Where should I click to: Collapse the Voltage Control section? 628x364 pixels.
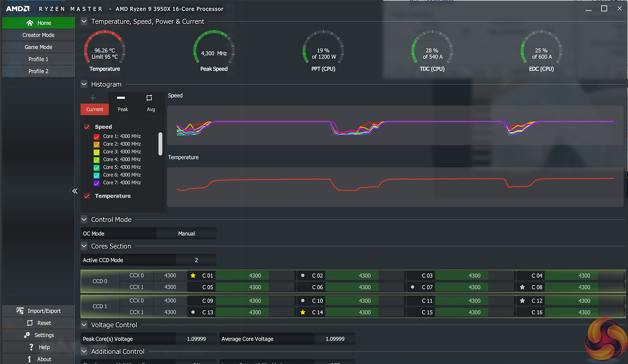tap(84, 325)
